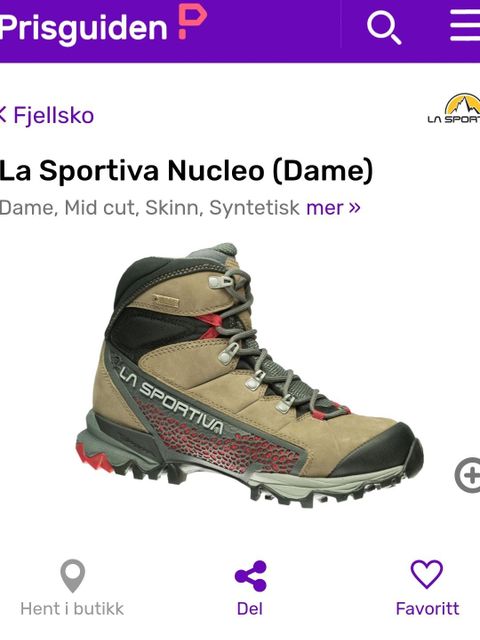Expand specs via 'mer »' link
This screenshot has height=640, width=480.
click(333, 207)
